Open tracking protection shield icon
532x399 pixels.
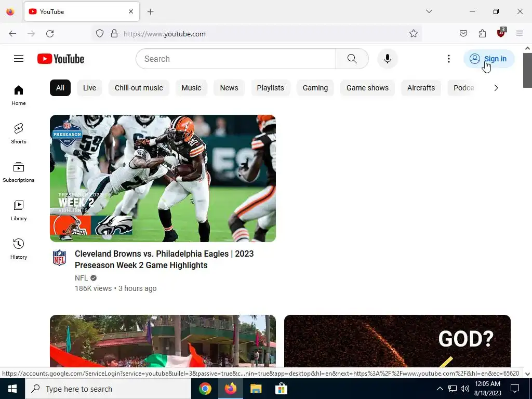pos(99,34)
